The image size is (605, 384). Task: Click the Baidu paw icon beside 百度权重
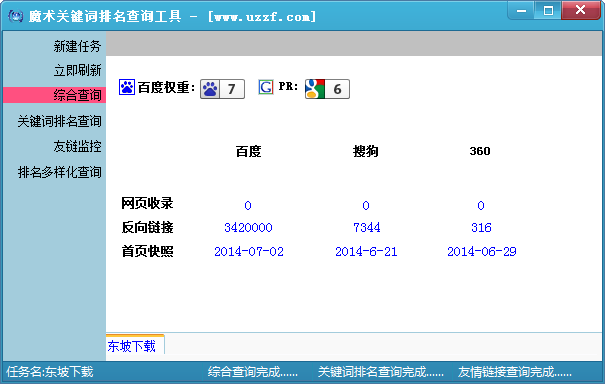pyautogui.click(x=127, y=87)
